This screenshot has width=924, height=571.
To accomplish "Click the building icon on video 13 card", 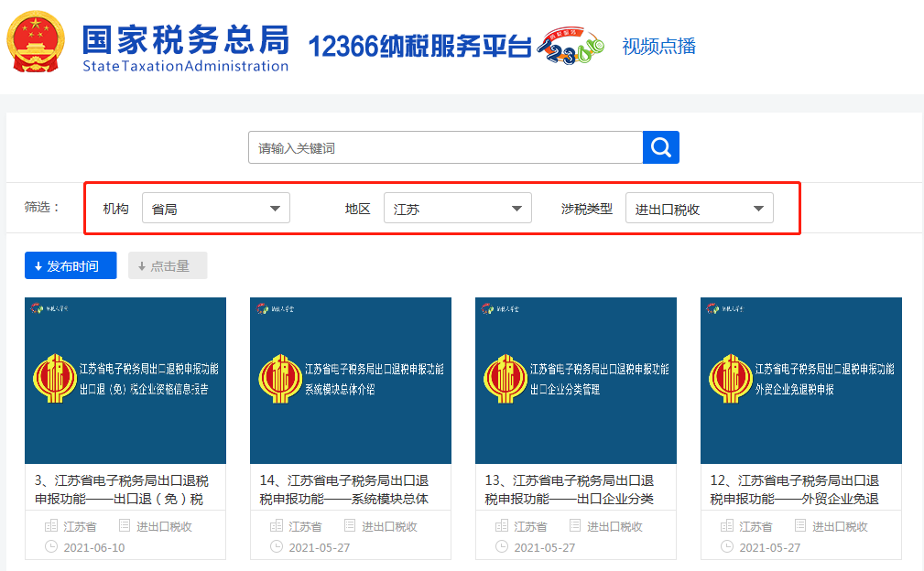I will tap(502, 525).
